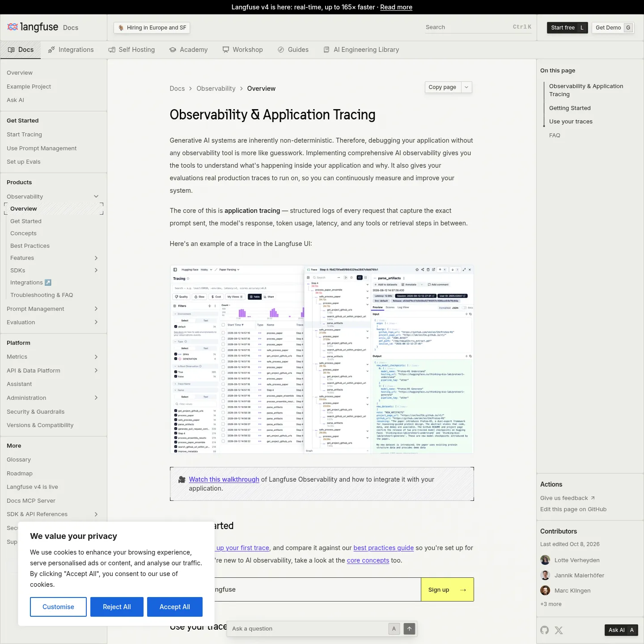Screen dimensions: 644x644
Task: Click the Guides compass icon
Action: pos(281,50)
